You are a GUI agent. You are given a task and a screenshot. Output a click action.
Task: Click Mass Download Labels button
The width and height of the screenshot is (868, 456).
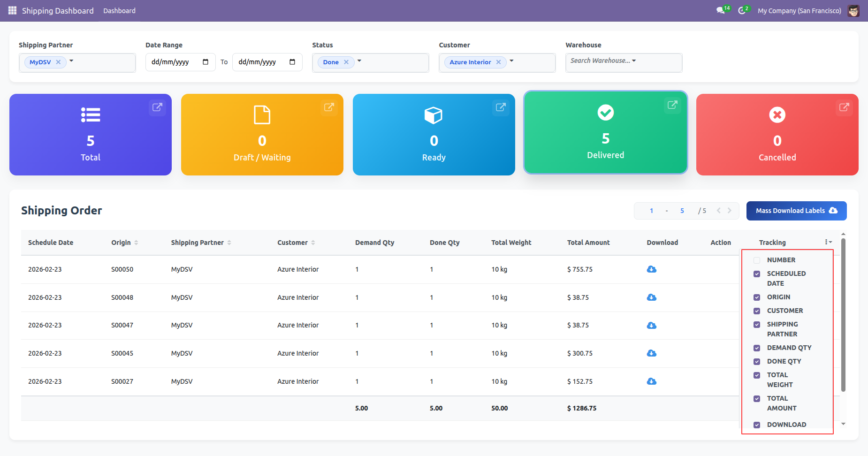click(x=796, y=211)
